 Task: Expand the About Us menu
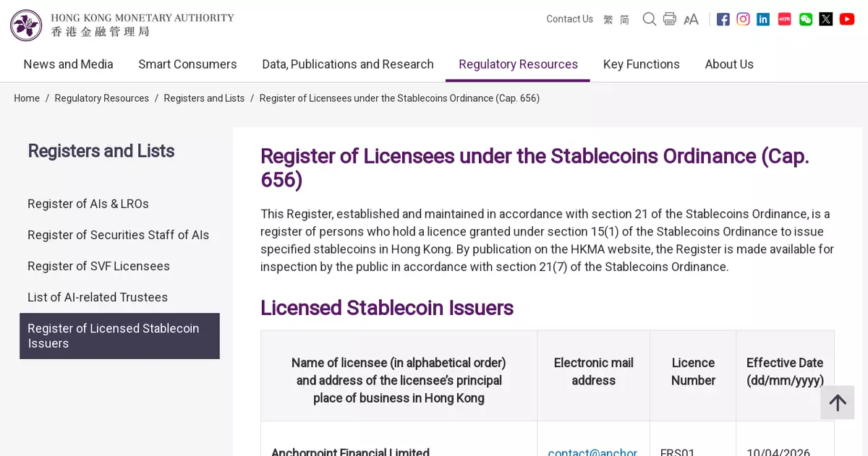(x=729, y=64)
